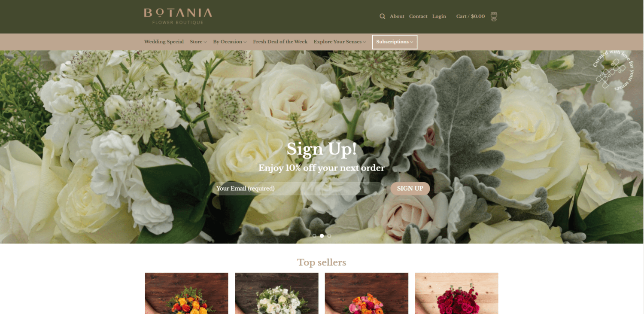Select the middle slider dot
Image resolution: width=644 pixels, height=314 pixels.
[x=322, y=236]
